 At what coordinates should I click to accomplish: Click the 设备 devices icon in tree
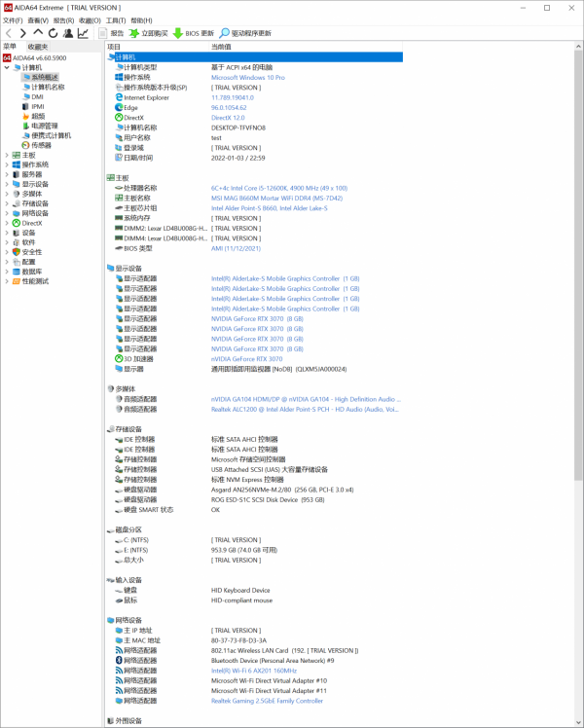pyautogui.click(x=17, y=233)
